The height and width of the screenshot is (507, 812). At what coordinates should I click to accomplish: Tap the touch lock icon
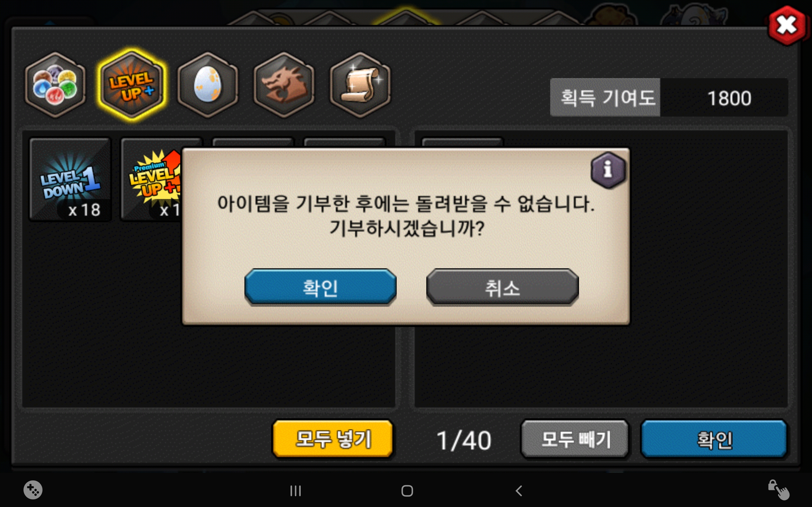778,490
